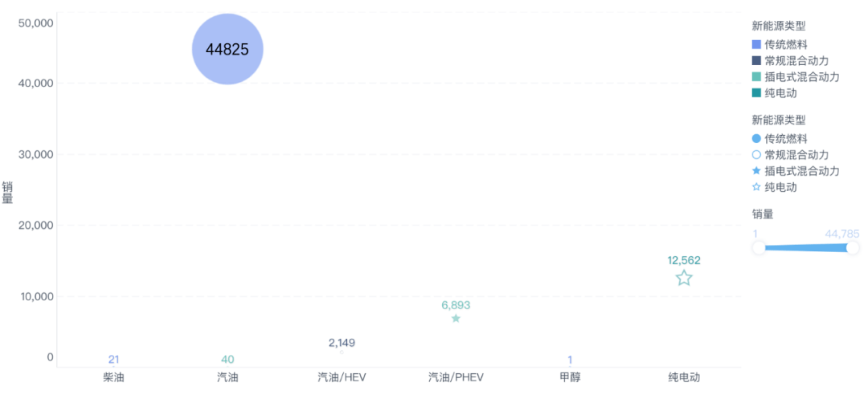Click the green data label 40 above 汽油
The image size is (868, 395).
(x=227, y=359)
